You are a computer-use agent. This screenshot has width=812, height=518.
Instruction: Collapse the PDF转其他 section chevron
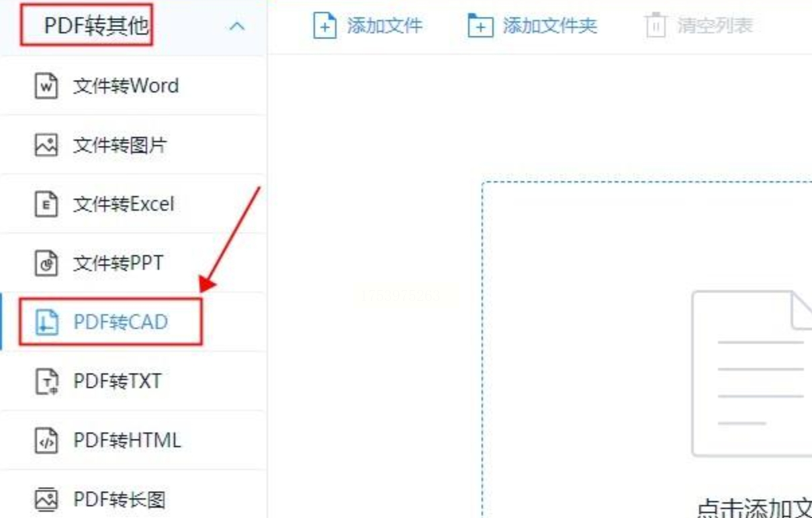(237, 27)
